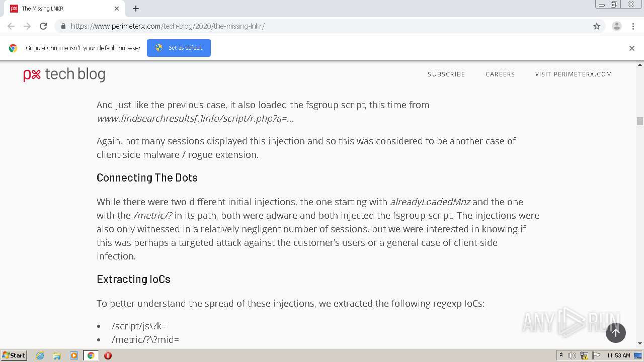Click the alreadyLoadedMnz italic text
This screenshot has height=362, width=644.
430,202
